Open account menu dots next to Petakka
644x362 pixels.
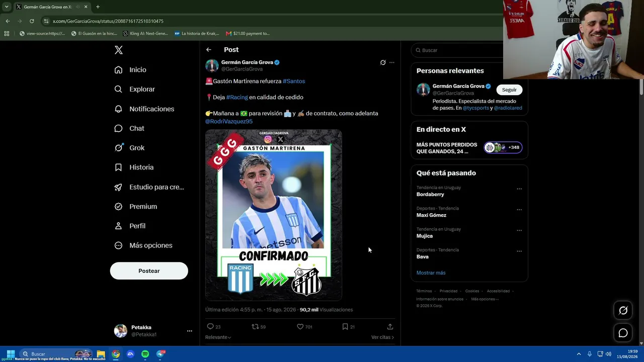pyautogui.click(x=190, y=331)
